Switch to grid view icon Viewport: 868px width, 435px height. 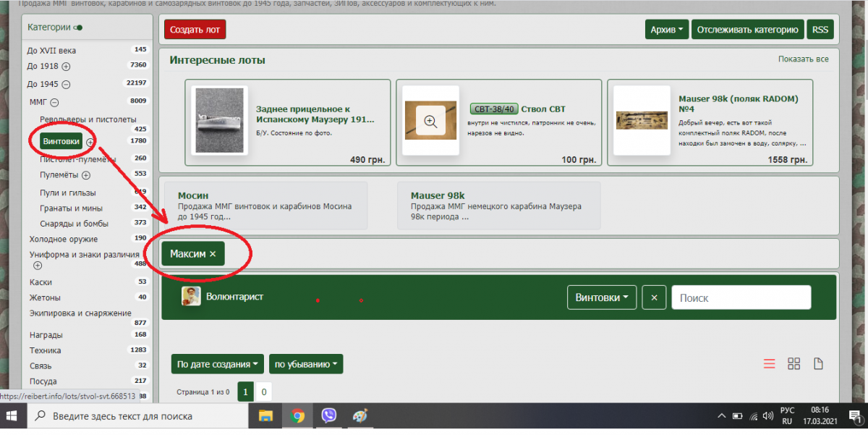(x=793, y=363)
